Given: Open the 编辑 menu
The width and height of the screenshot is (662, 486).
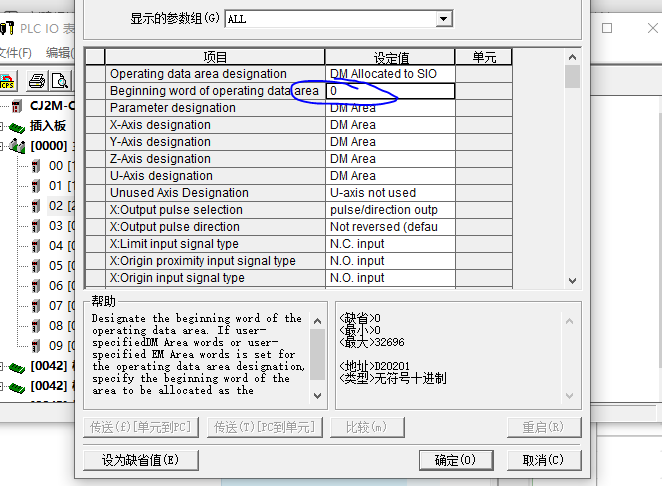Looking at the screenshot, I should click(x=58, y=53).
